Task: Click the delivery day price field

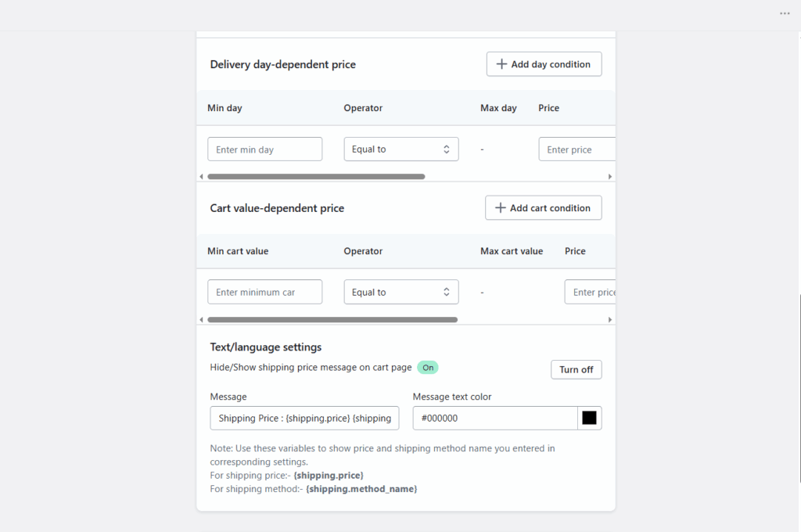Action: pyautogui.click(x=577, y=149)
